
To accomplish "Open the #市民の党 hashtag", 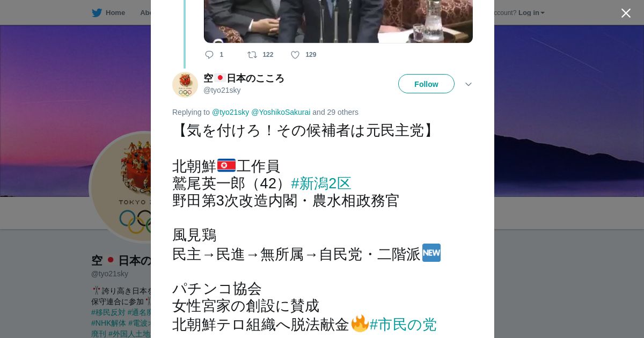I will click(403, 325).
